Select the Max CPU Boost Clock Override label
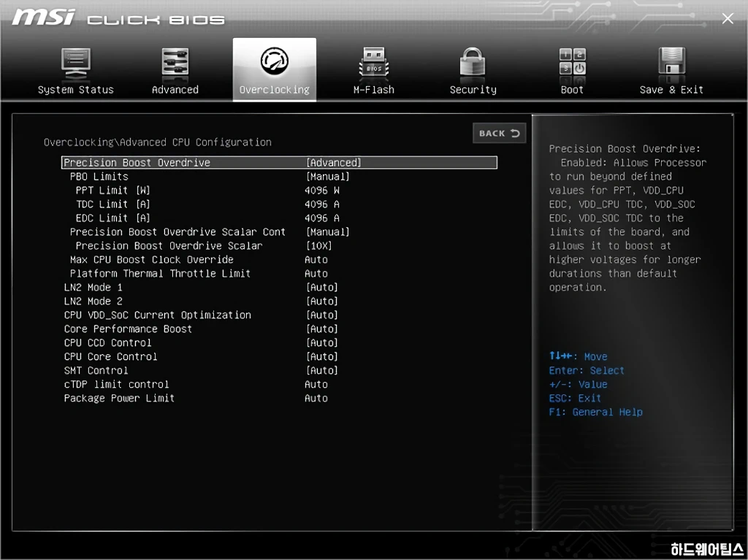748x560 pixels. pos(152,259)
